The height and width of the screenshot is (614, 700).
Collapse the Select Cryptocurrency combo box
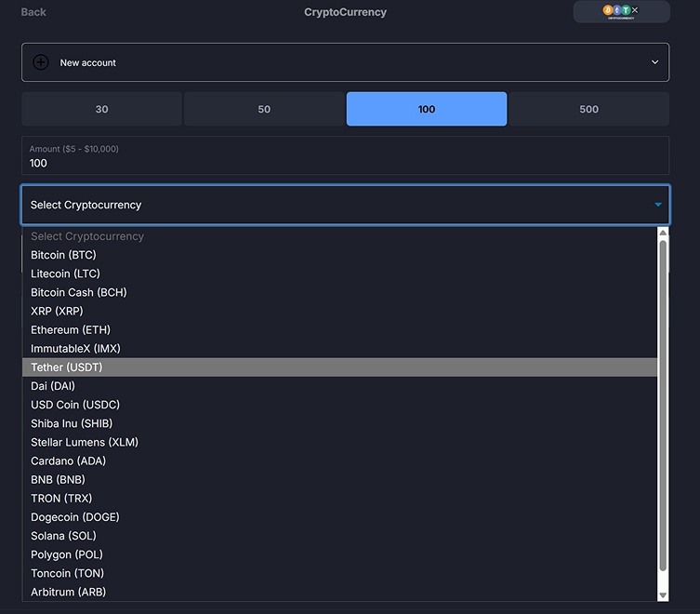click(x=345, y=205)
